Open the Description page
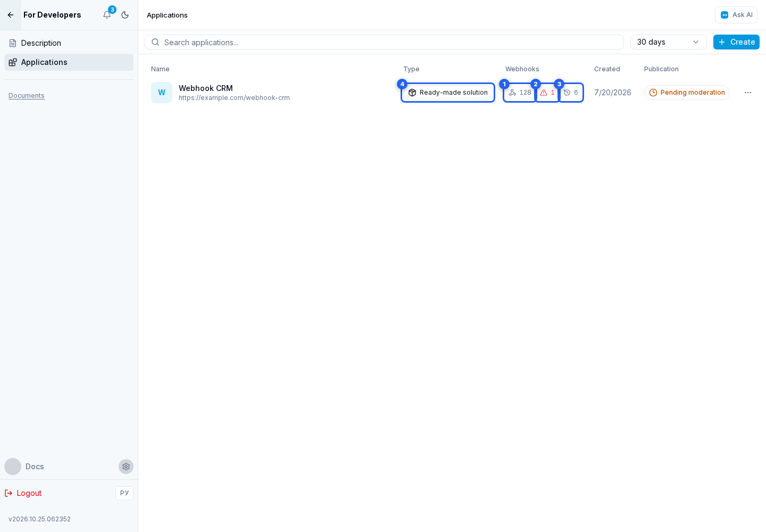 [x=69, y=43]
